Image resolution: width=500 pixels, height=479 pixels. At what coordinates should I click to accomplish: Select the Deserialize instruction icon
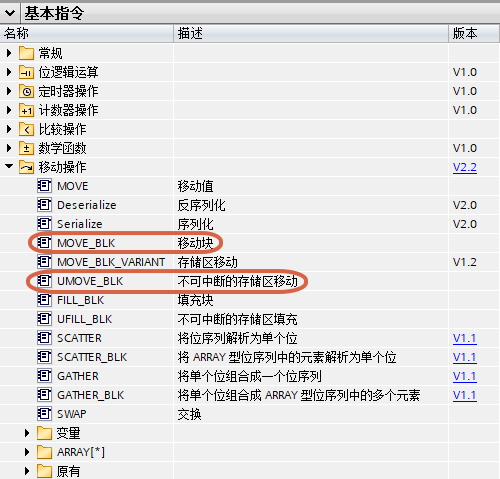(44, 205)
